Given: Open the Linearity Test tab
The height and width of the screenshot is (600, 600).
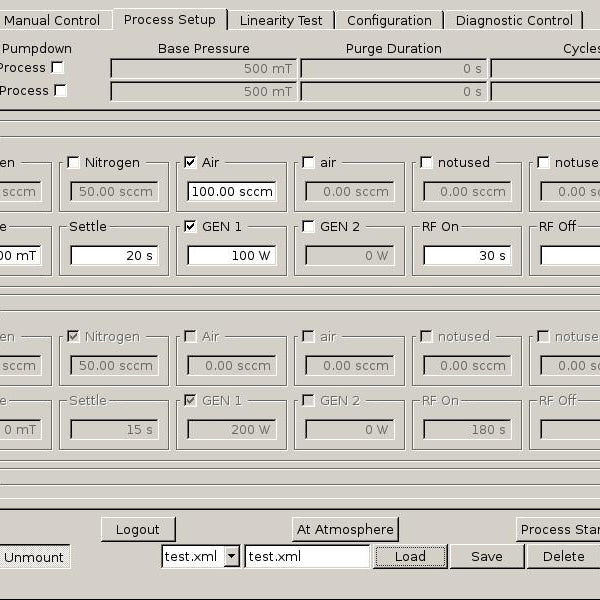Looking at the screenshot, I should [281, 20].
